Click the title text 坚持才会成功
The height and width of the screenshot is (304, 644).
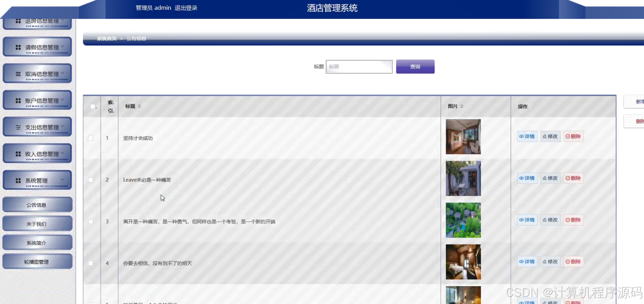tap(138, 138)
